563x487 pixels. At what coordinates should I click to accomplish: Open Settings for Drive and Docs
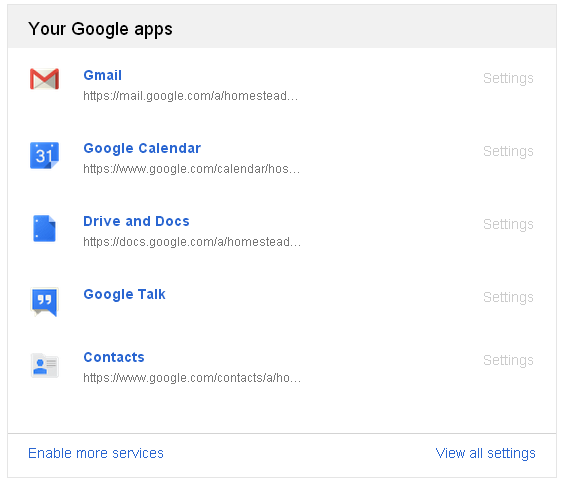(508, 224)
